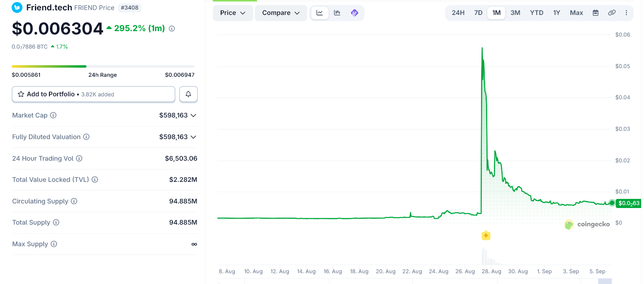Click the yellow sparkle event marker
This screenshot has height=284, width=644.
click(x=486, y=236)
